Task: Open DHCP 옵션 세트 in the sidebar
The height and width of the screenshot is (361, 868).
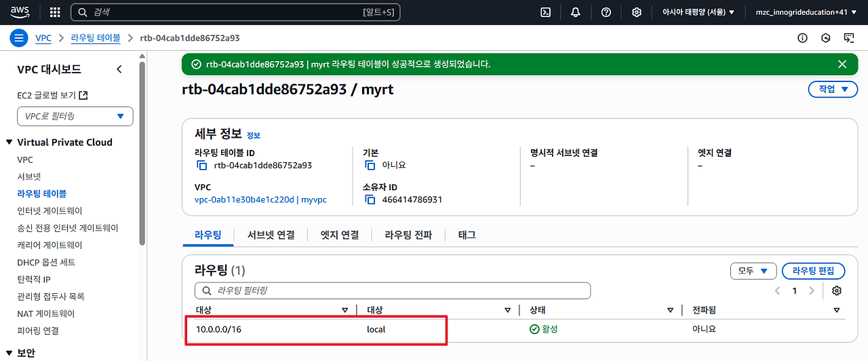Action: click(46, 262)
